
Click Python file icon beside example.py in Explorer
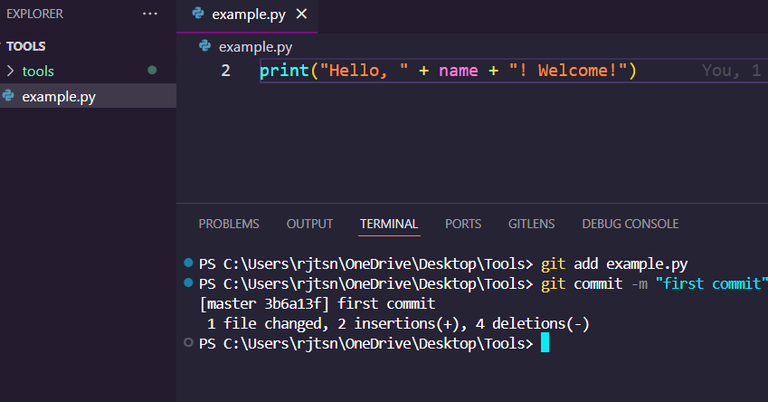8,95
